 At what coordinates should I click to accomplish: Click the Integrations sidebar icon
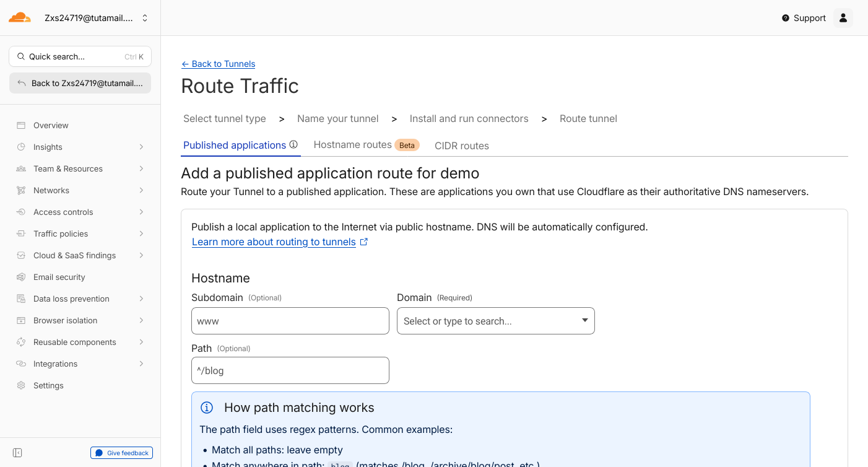21,364
